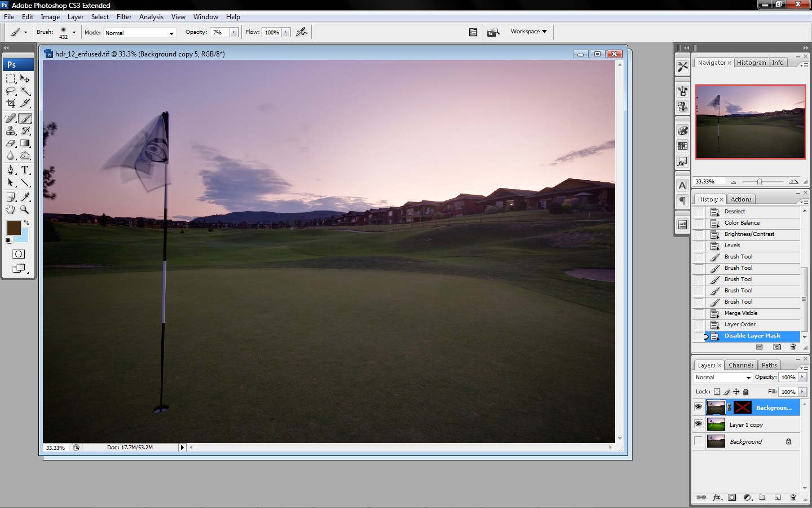Open the layer Opacity slider arrow

point(802,377)
